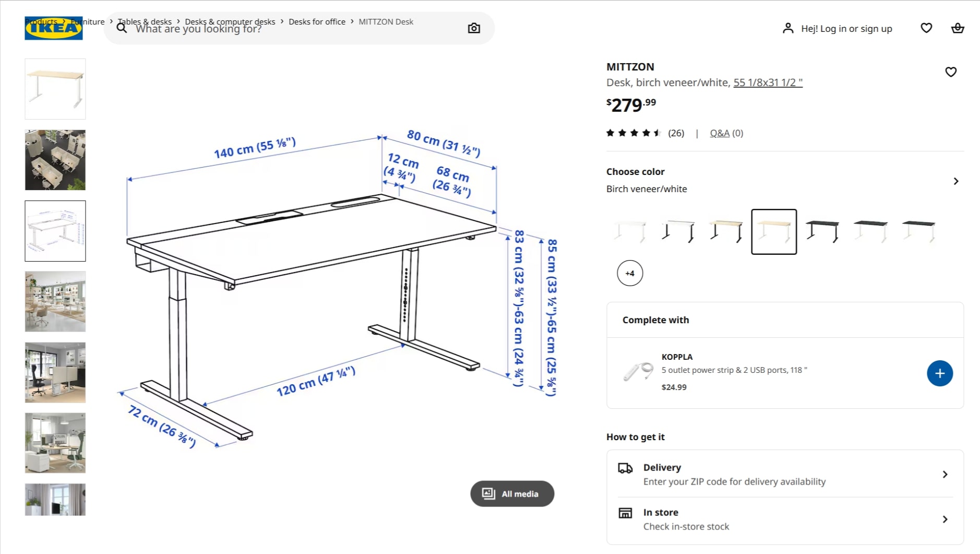Screen dimensions: 980x554
Task: View the (26) reviews count
Action: click(676, 133)
